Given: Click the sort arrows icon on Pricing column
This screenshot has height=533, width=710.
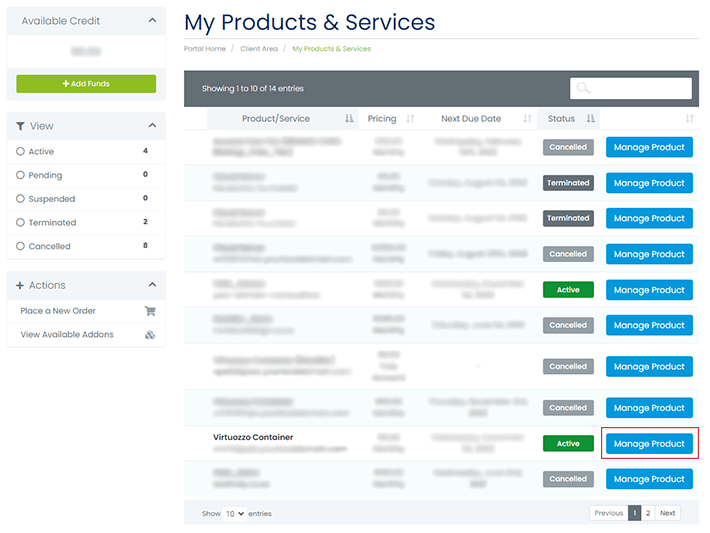Looking at the screenshot, I should click(410, 119).
